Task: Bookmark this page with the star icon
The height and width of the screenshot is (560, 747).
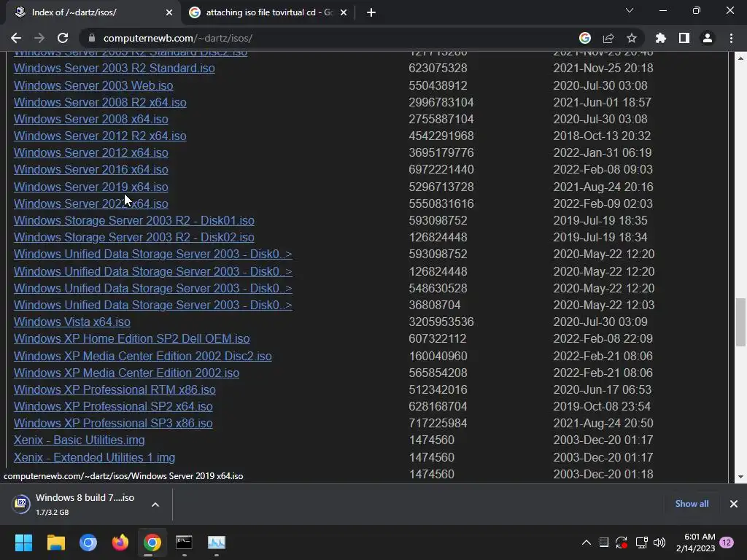Action: pyautogui.click(x=632, y=38)
